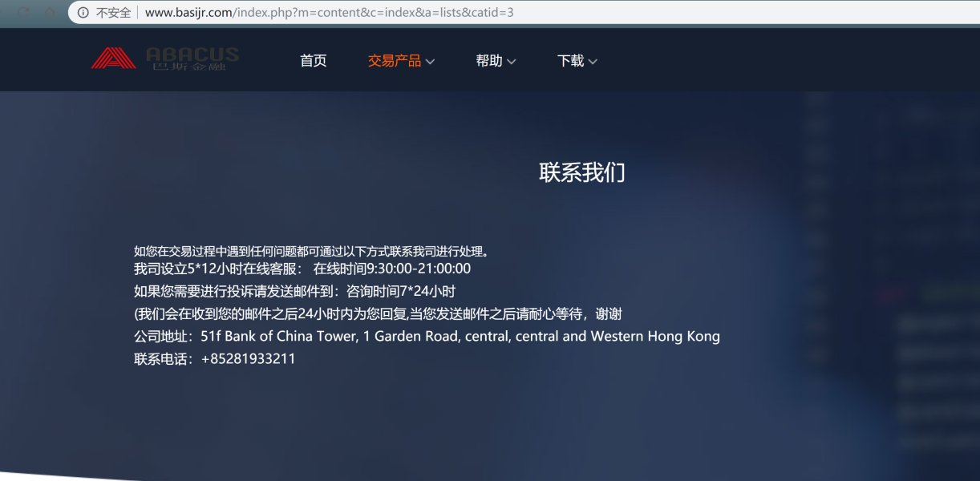Click the red ABACUS logo icon
This screenshot has height=481, width=980.
[114, 59]
